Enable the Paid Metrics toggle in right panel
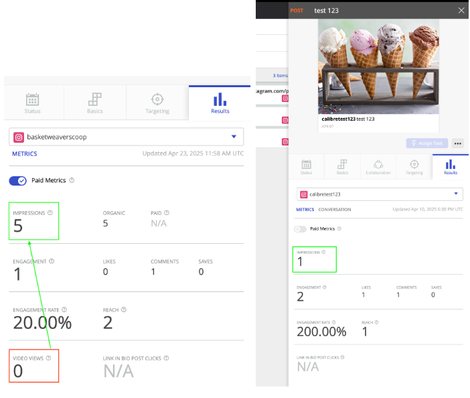Screen dimensions: 470x398 (x=300, y=229)
